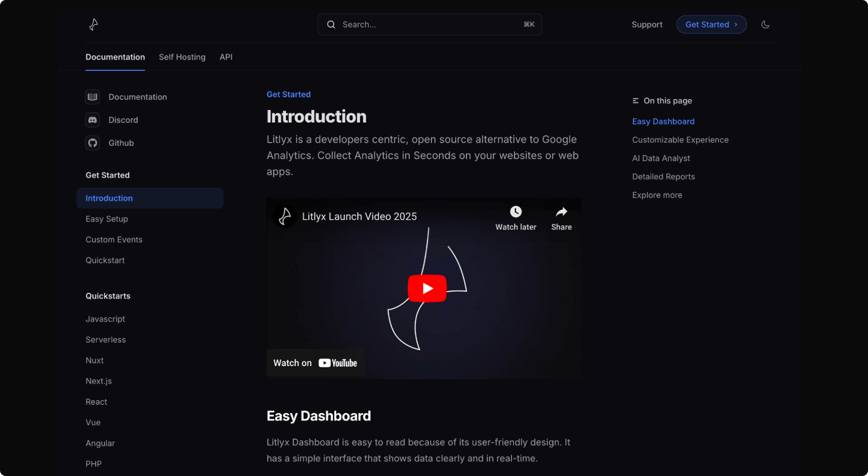Play the Litlyx Launch Video

coord(427,289)
